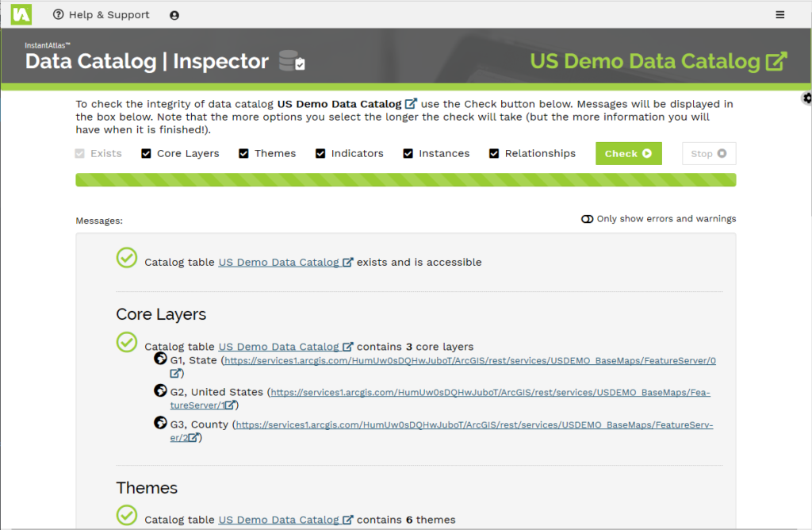
Task: Click the green checkmark under Themes heading
Action: click(x=127, y=515)
